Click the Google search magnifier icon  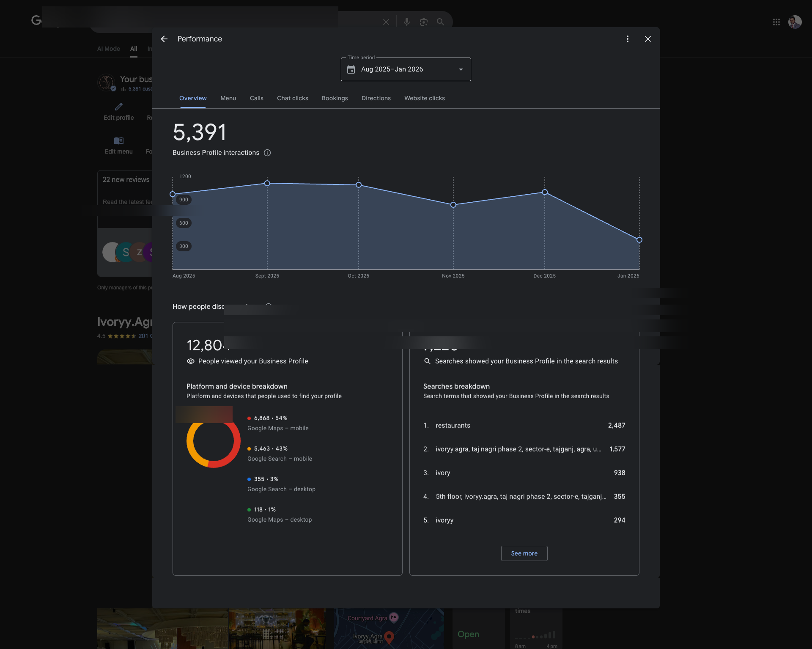[x=440, y=22]
